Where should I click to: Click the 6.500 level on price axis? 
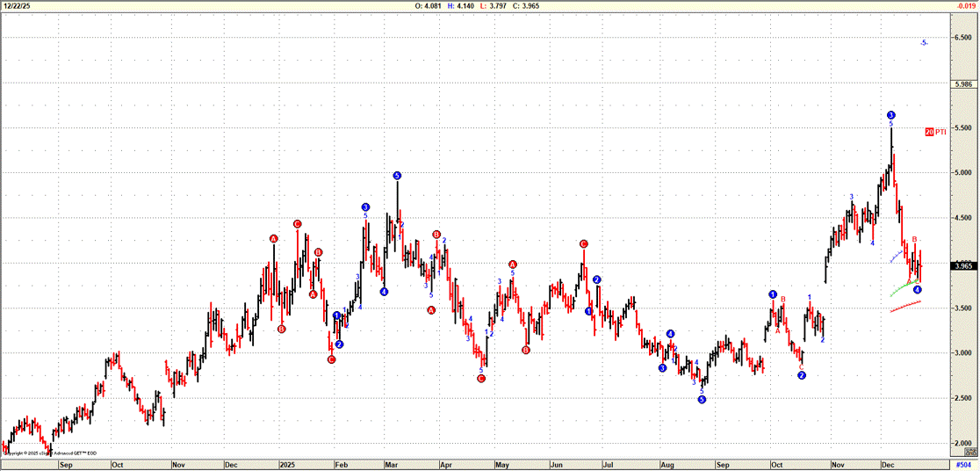pyautogui.click(x=963, y=38)
